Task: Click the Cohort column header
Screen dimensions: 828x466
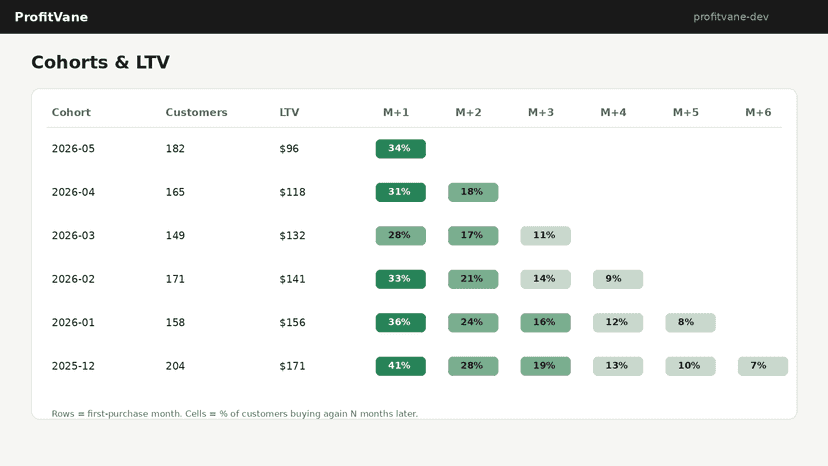Action: pos(71,112)
